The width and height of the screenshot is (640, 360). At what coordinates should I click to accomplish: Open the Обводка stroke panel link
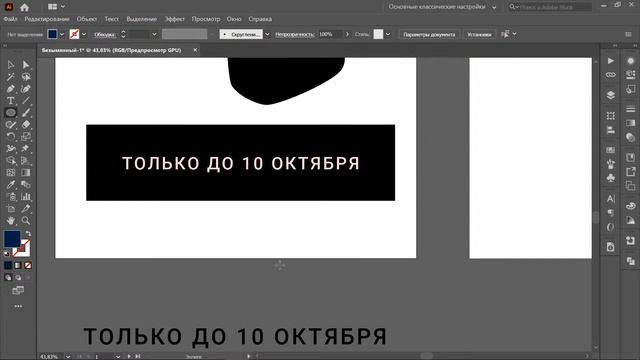105,35
